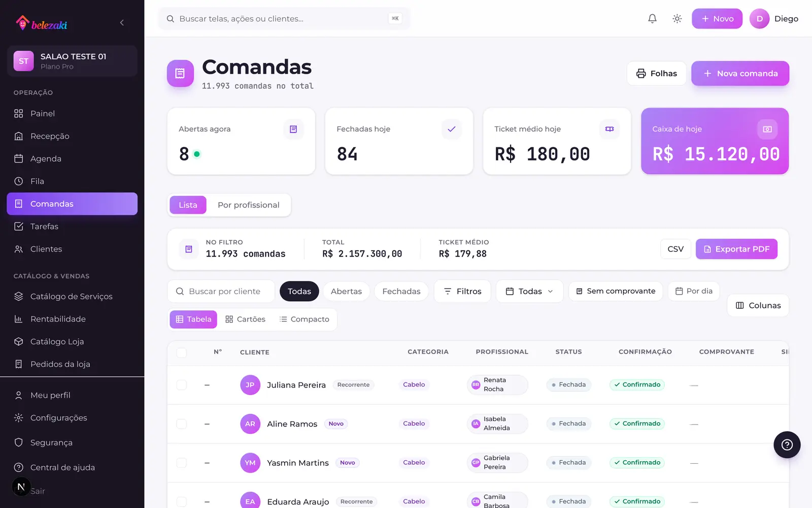Click the SALAO TESTE 01 salon badge
812x508 pixels.
click(x=72, y=61)
